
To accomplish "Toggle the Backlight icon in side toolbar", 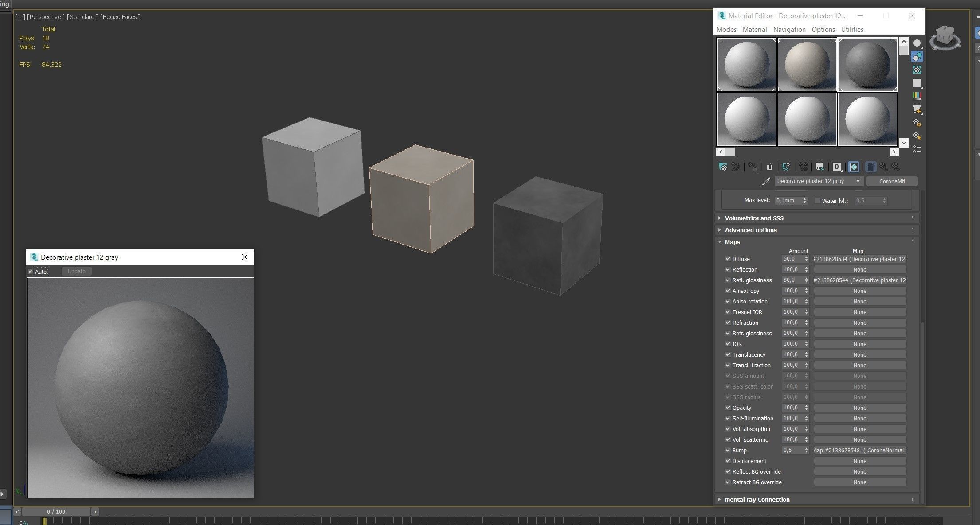I will coord(917,57).
